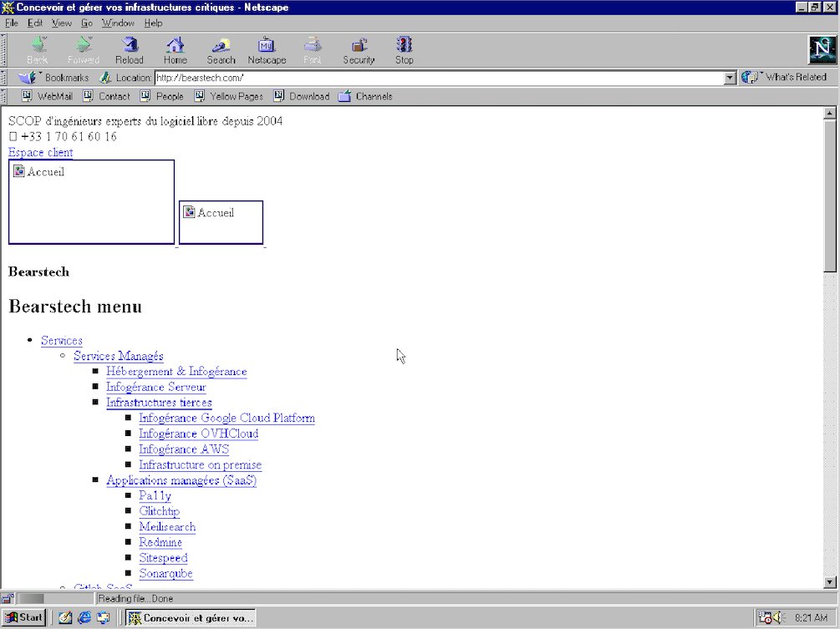840x629 pixels.
Task: Open Infrastructure on premise link
Action: coord(201,464)
